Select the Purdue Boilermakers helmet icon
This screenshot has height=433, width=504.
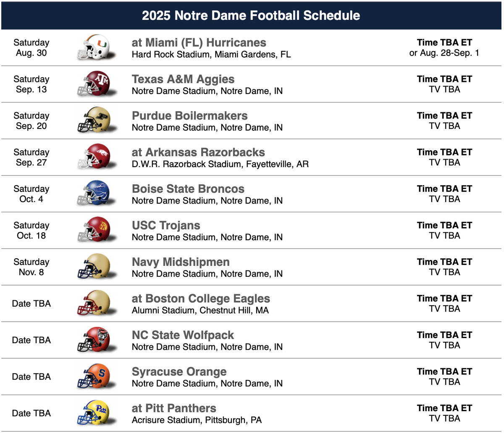point(93,121)
